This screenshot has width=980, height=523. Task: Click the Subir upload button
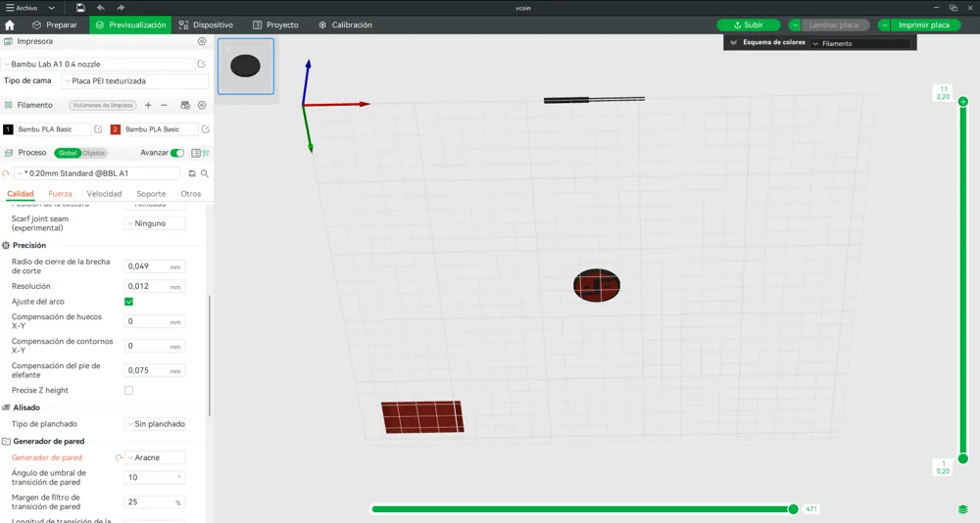coord(748,25)
